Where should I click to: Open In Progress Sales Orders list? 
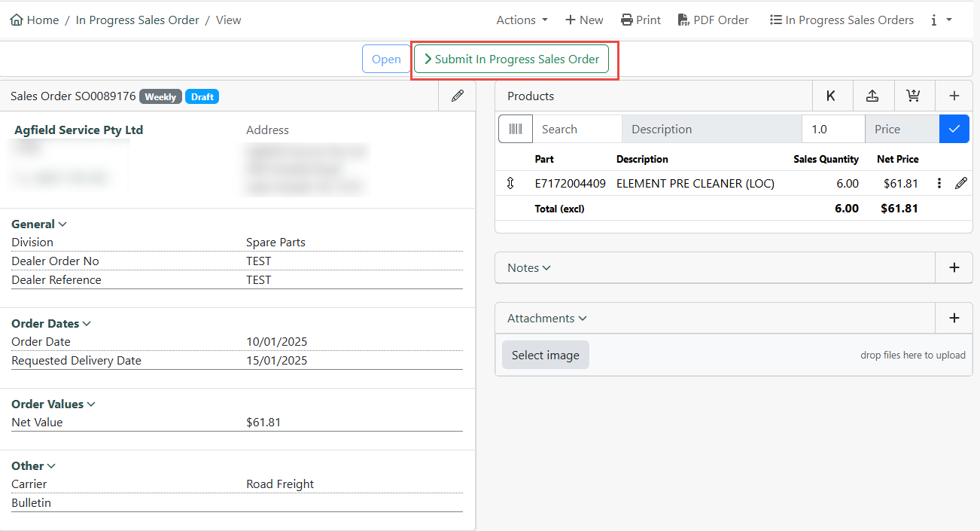tap(842, 20)
